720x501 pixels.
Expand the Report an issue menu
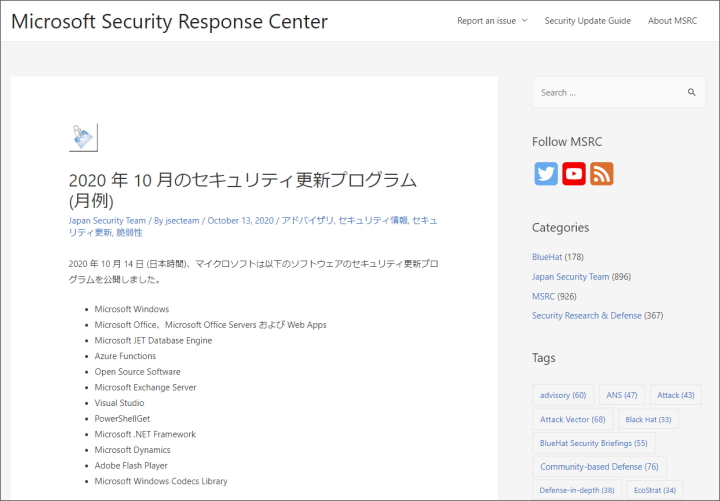[492, 21]
